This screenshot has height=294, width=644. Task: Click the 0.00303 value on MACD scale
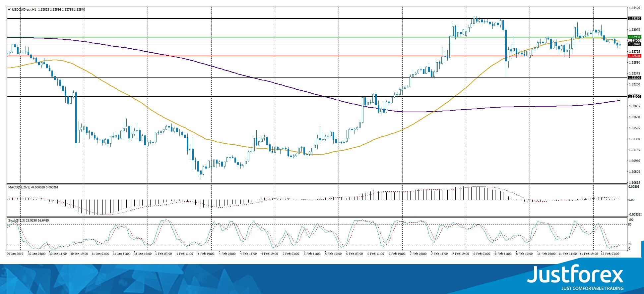tap(634, 187)
